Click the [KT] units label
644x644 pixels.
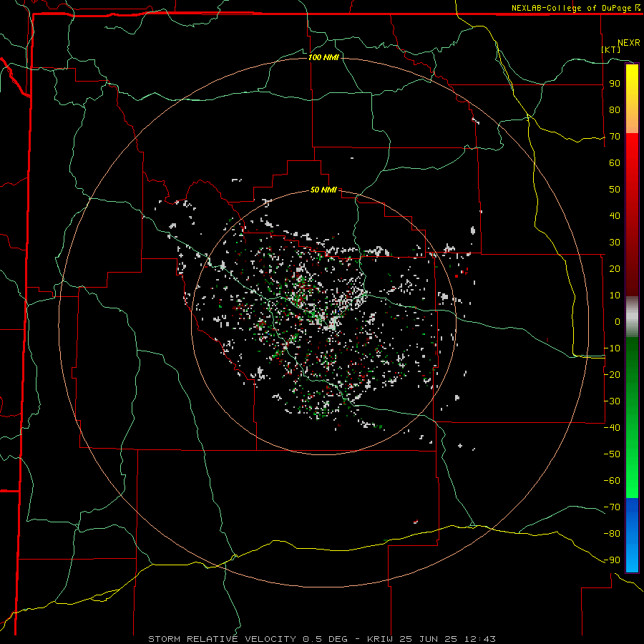pyautogui.click(x=611, y=49)
